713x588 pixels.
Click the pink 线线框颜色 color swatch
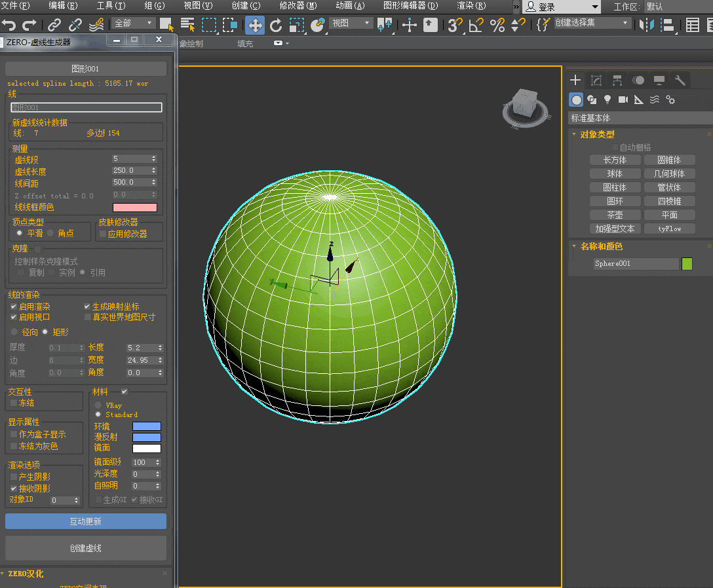(x=135, y=208)
